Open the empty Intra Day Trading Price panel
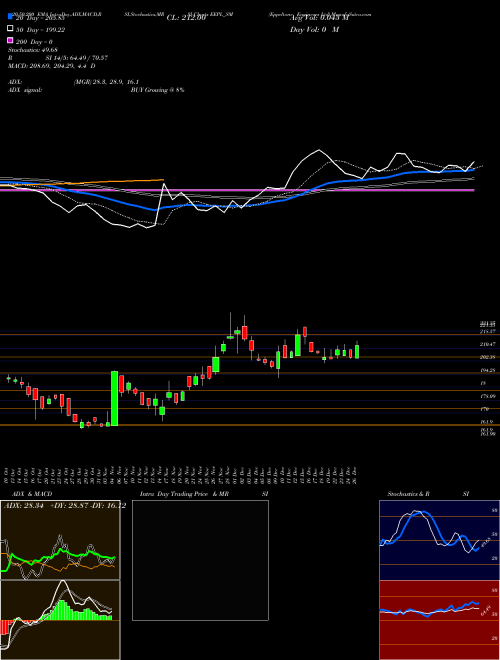Image resolution: width=500 pixels, height=660 pixels. [x=200, y=560]
